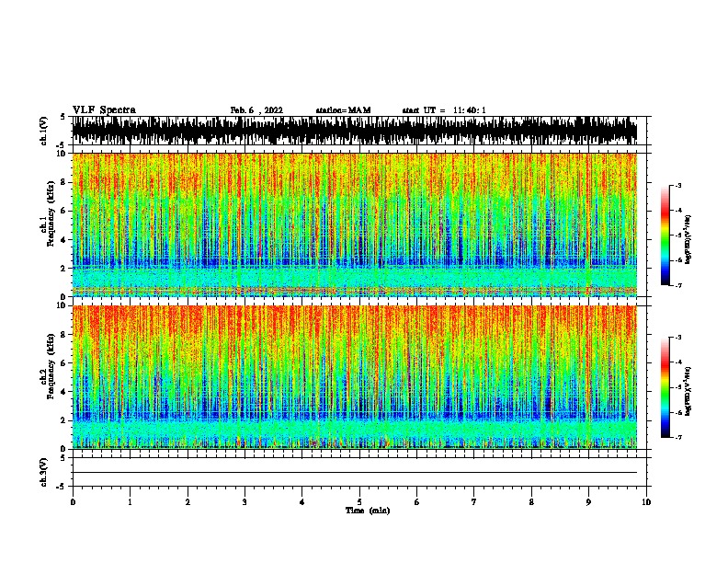Click the "-3" label on ch.2 color bar
This screenshot has height=563, width=728.
point(677,338)
